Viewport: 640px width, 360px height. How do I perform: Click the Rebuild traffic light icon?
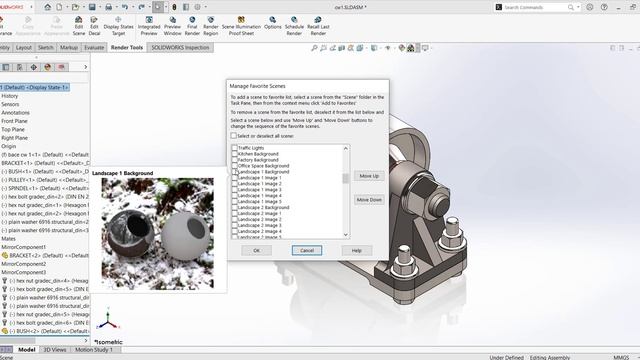coord(174,7)
